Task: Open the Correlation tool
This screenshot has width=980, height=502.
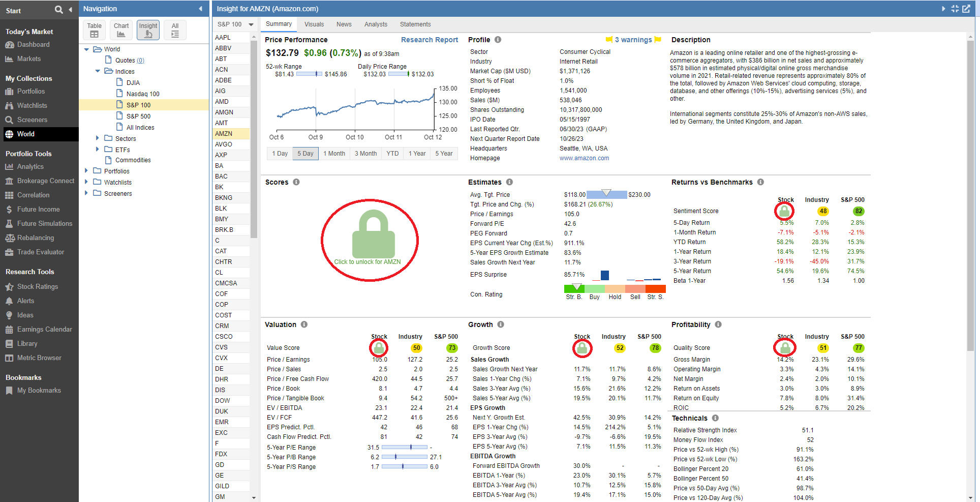Action: click(33, 195)
